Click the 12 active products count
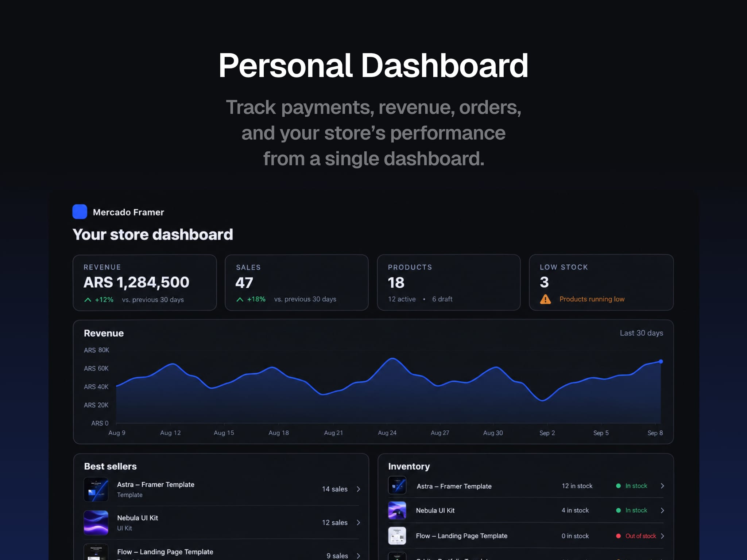 click(402, 299)
